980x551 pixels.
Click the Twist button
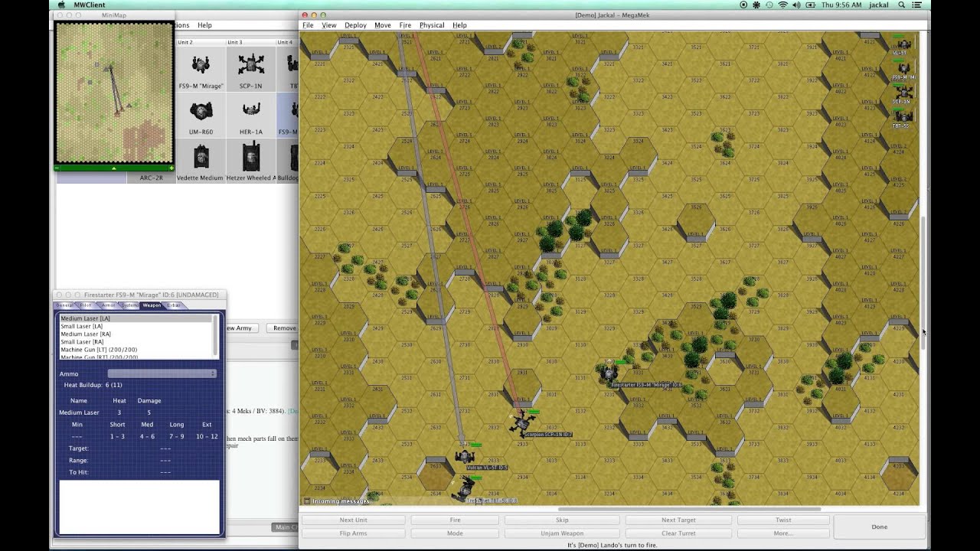pyautogui.click(x=783, y=520)
